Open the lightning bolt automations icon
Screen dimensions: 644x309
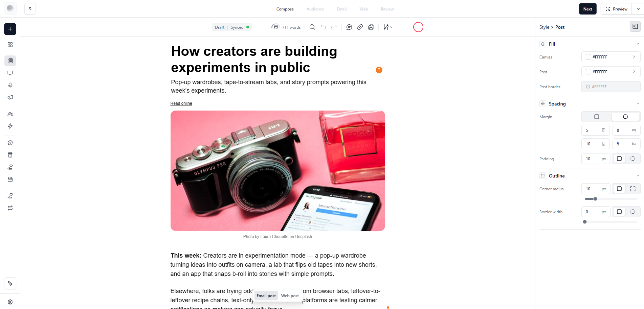pos(10,126)
